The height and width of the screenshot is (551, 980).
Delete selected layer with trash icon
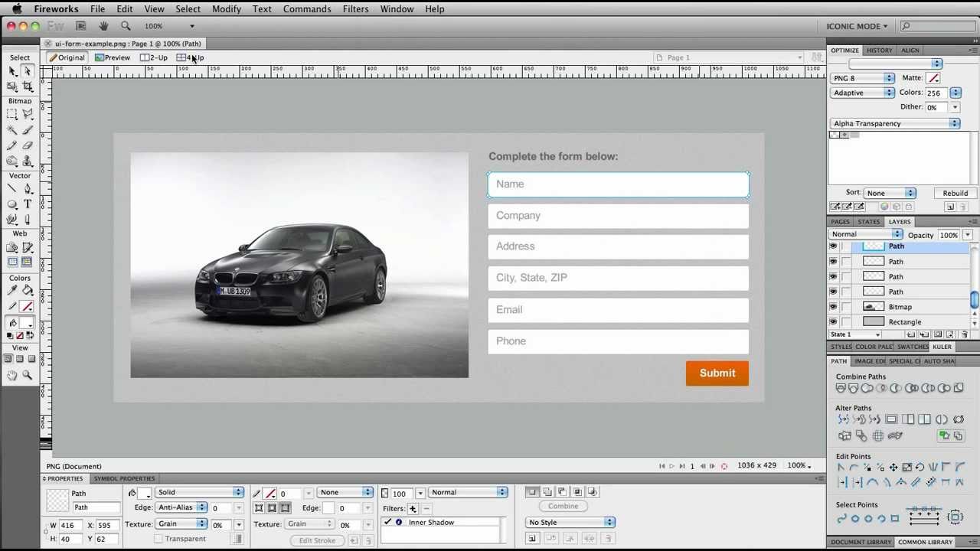coord(964,334)
